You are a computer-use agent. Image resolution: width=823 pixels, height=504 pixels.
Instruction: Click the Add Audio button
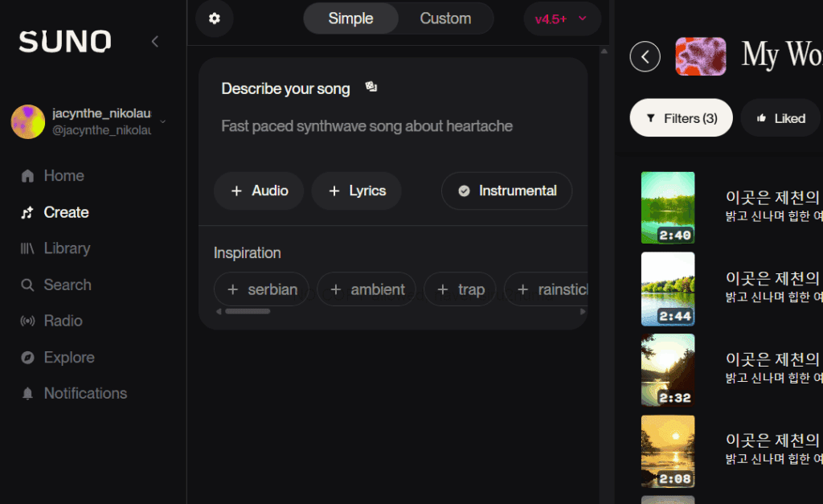click(259, 191)
